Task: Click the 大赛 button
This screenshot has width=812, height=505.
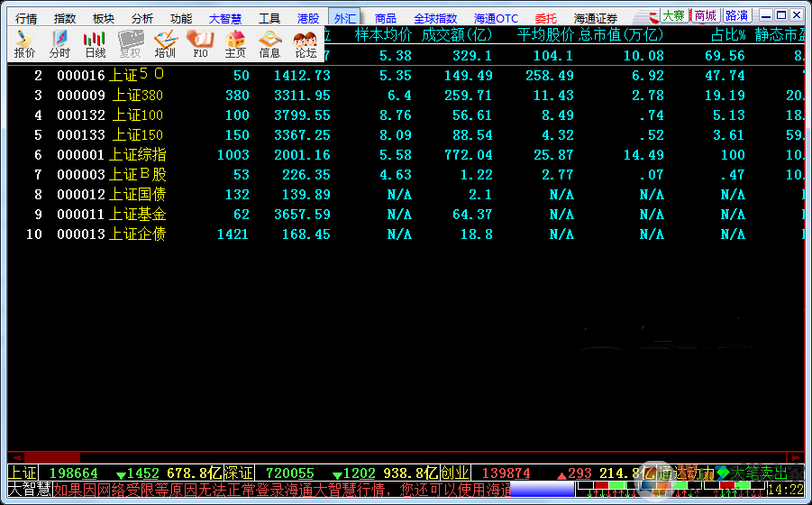Action: [674, 15]
